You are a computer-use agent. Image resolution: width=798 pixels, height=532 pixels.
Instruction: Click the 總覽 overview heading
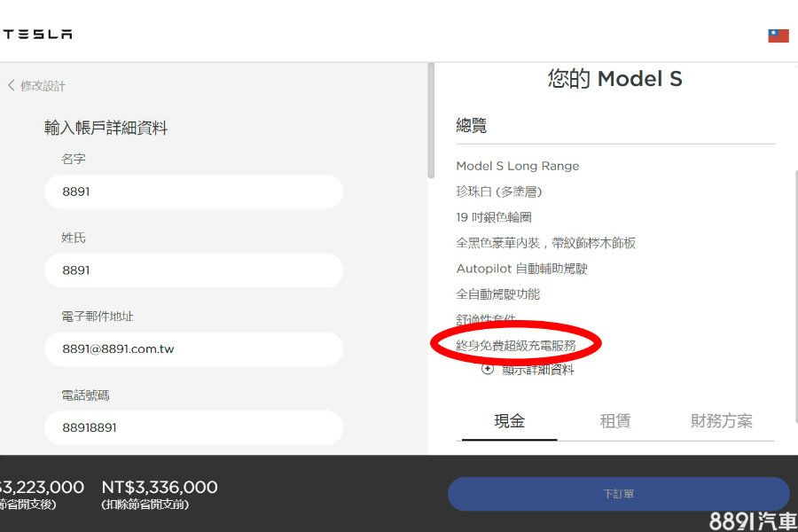[x=472, y=125]
